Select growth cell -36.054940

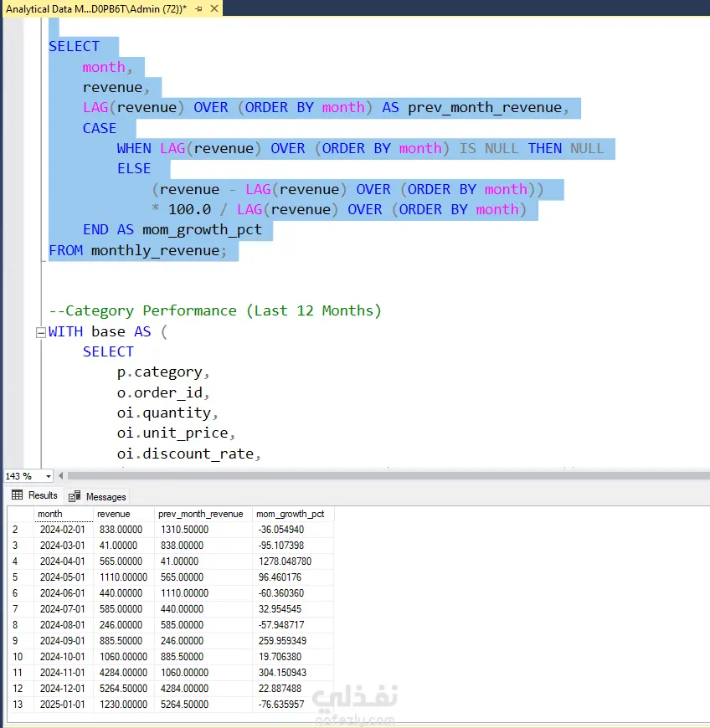coord(293,530)
